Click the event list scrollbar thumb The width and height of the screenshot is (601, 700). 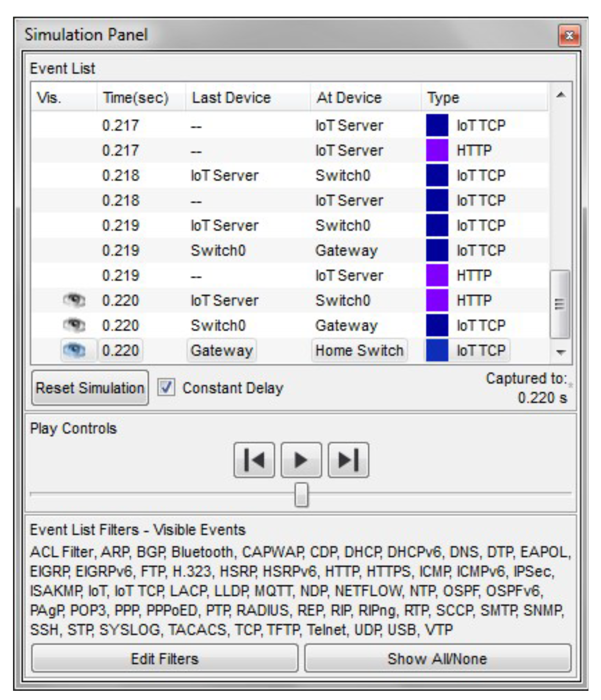point(560,304)
